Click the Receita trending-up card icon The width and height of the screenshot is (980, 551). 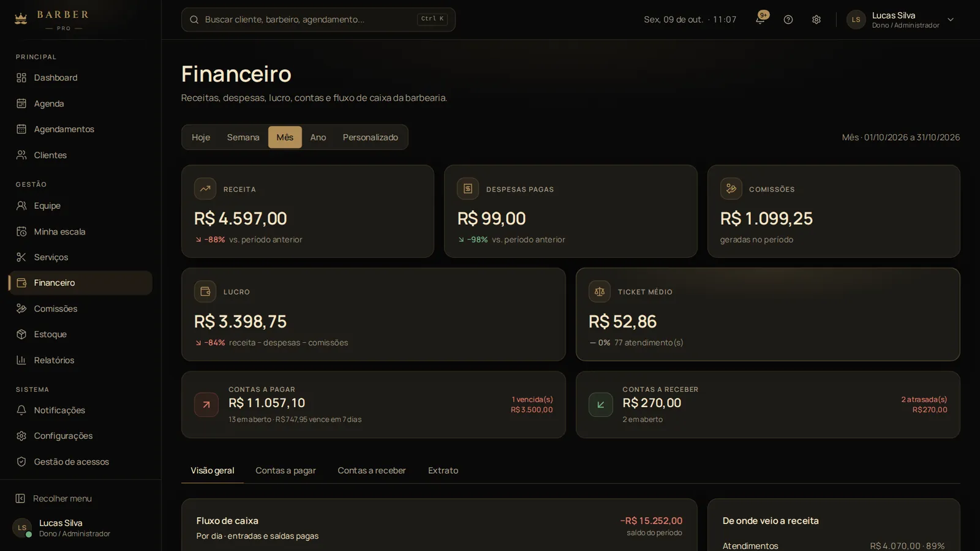[x=205, y=189]
